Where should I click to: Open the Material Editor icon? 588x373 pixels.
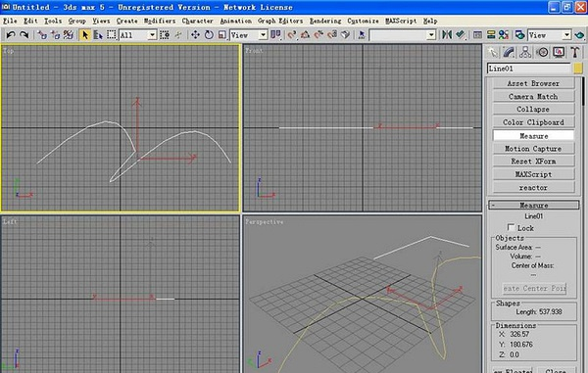coord(504,35)
